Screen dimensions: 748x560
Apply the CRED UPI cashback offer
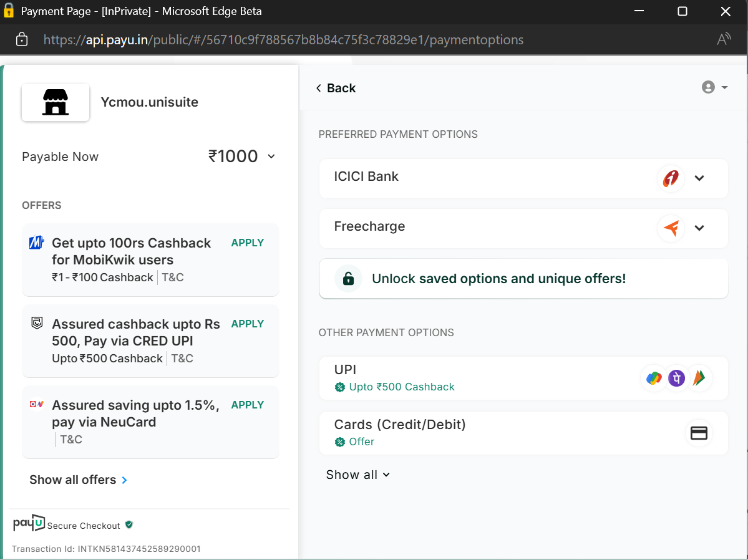[248, 324]
